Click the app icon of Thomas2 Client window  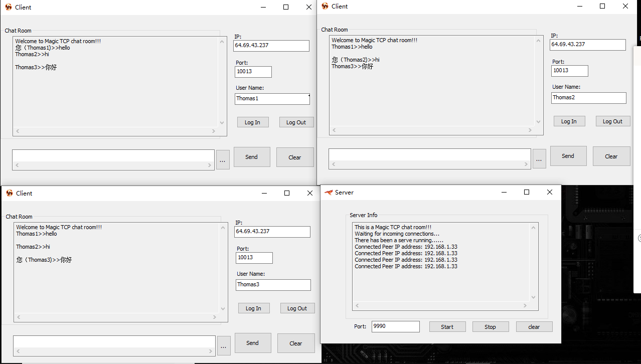pos(325,6)
